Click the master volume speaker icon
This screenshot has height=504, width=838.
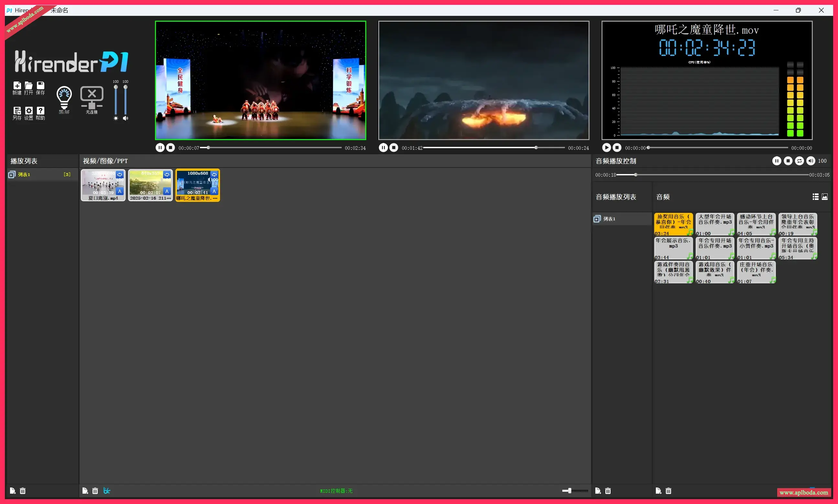point(126,118)
